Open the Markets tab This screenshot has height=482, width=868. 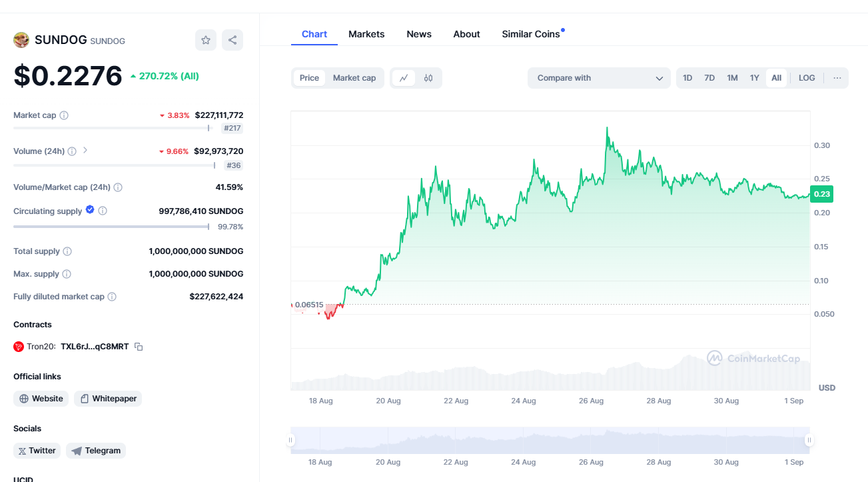pyautogui.click(x=366, y=34)
